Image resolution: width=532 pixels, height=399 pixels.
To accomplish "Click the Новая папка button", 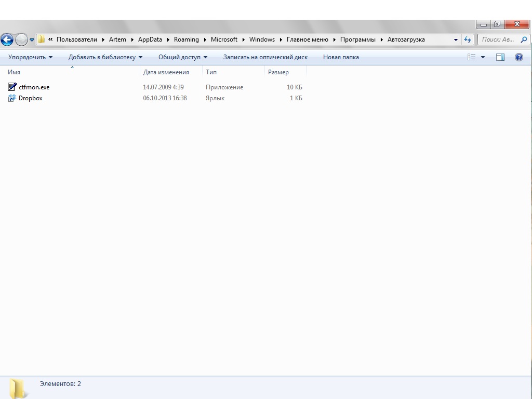I will 341,57.
